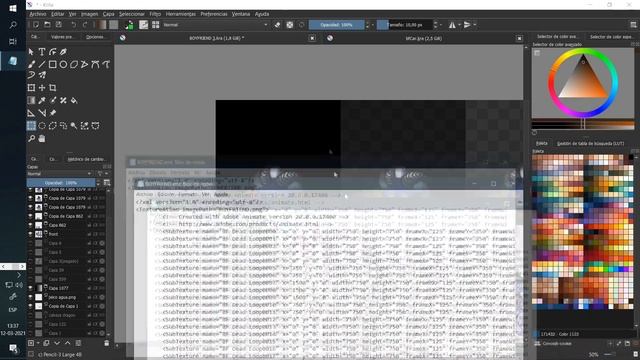Switch to the Opciones docker tab
This screenshot has height=360, width=640.
(95, 37)
